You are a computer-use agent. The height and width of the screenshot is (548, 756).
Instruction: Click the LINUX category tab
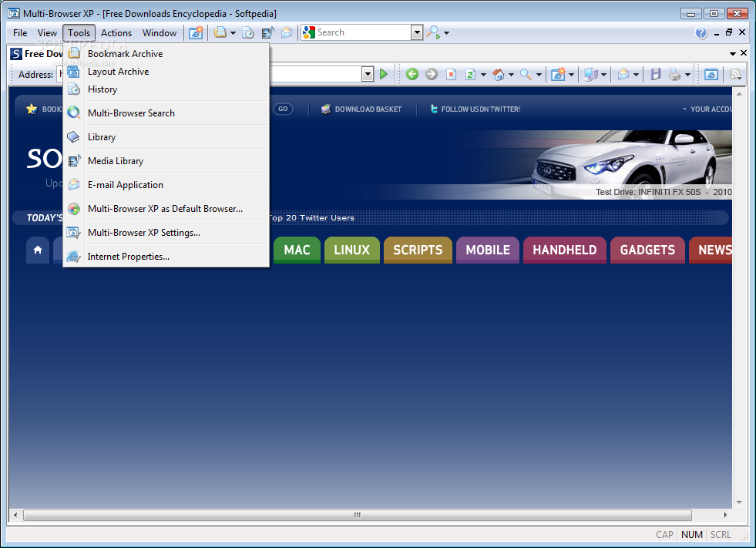click(352, 250)
